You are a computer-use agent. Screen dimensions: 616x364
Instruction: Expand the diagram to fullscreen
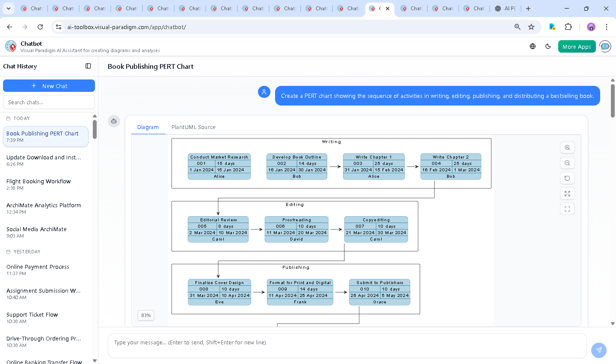tap(567, 194)
